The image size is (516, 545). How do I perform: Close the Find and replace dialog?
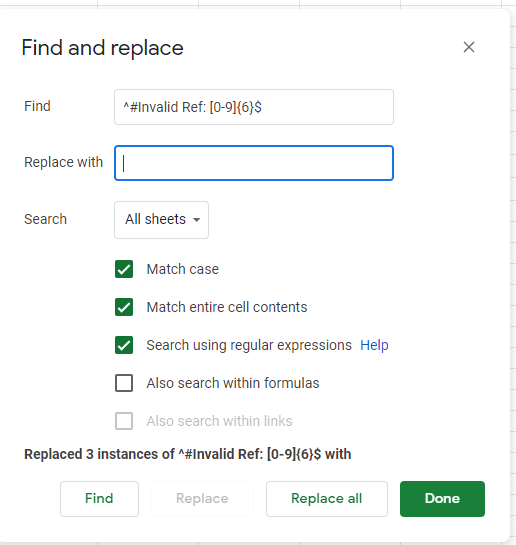[x=469, y=47]
